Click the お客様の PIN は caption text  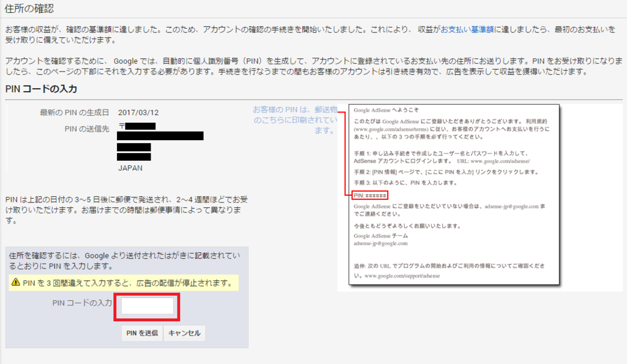coord(295,120)
